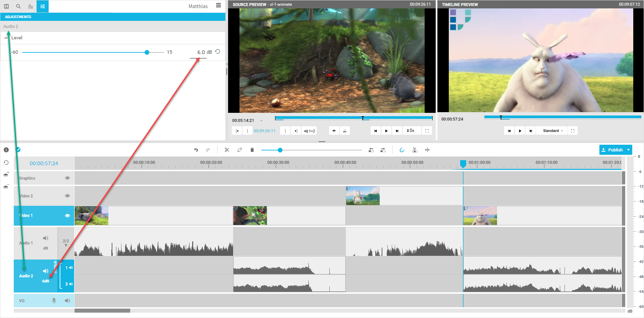
Task: Reset the Level value to default
Action: pos(218,52)
